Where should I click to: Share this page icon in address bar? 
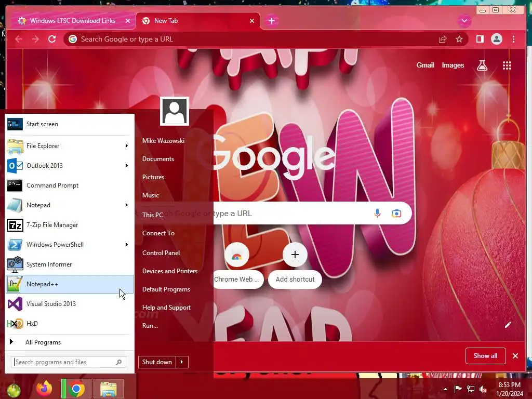click(x=443, y=39)
